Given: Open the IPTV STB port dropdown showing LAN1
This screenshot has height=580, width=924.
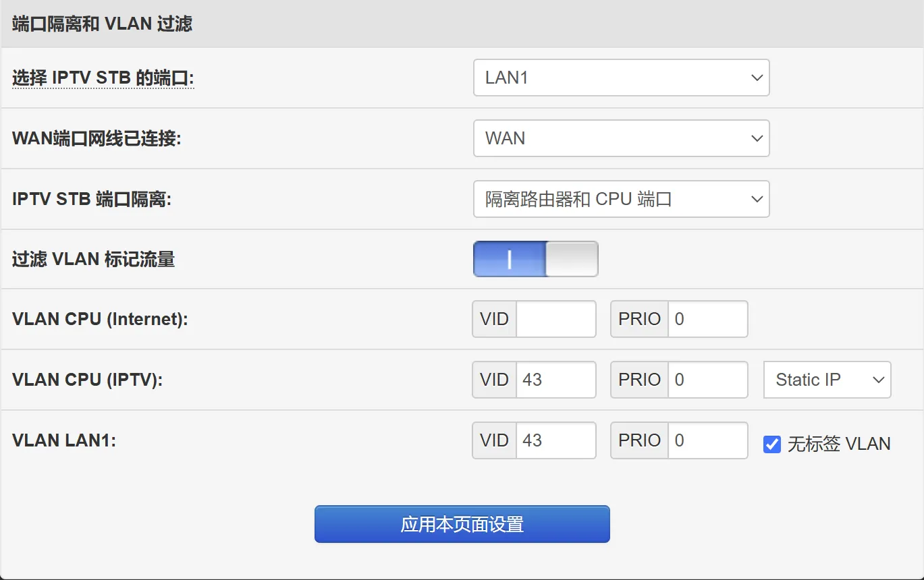Looking at the screenshot, I should coord(620,78).
